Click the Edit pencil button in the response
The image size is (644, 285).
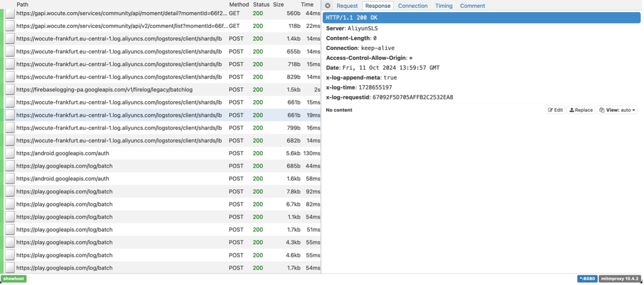tap(555, 110)
